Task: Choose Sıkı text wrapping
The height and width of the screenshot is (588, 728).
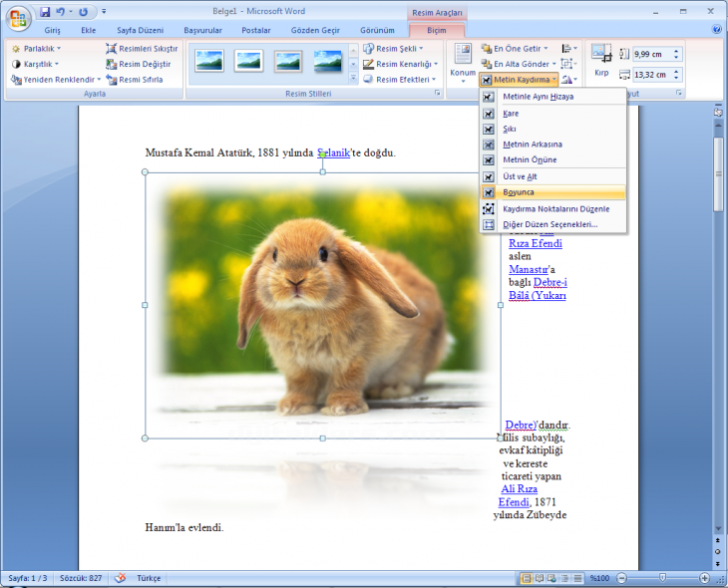Action: point(552,129)
